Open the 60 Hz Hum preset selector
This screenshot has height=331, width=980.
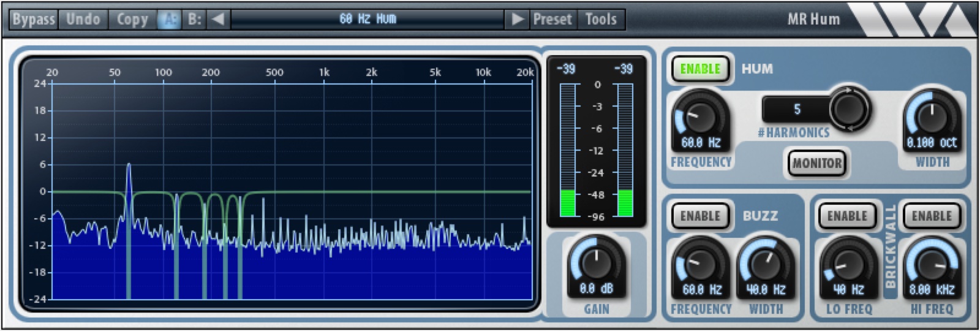coord(368,19)
